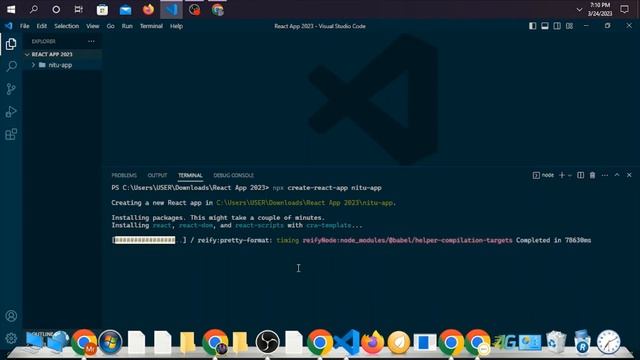Viewport: 640px width, 360px height.
Task: Switch to the Debug Console tab
Action: [x=233, y=175]
